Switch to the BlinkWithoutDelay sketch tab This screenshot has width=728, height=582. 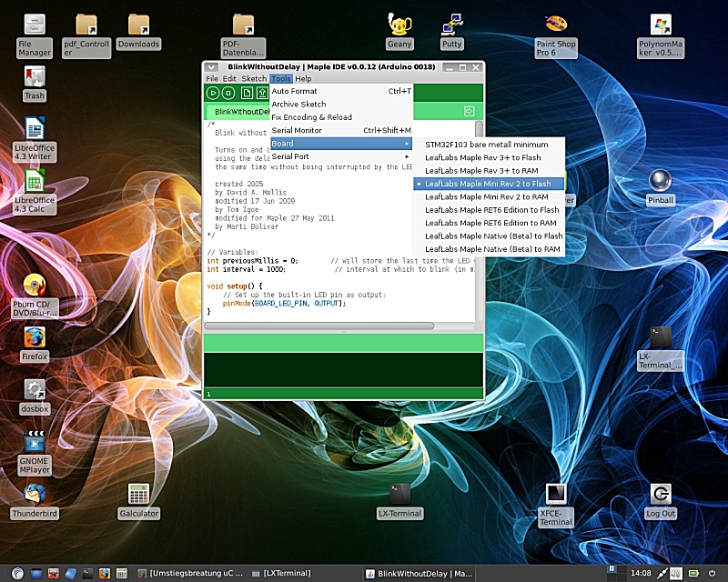pyautogui.click(x=238, y=111)
